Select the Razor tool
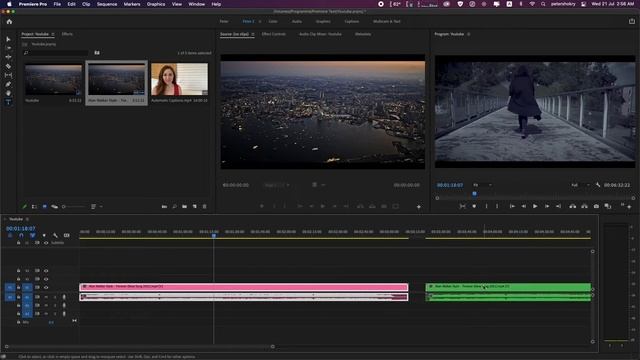The width and height of the screenshot is (640, 360). (8, 66)
